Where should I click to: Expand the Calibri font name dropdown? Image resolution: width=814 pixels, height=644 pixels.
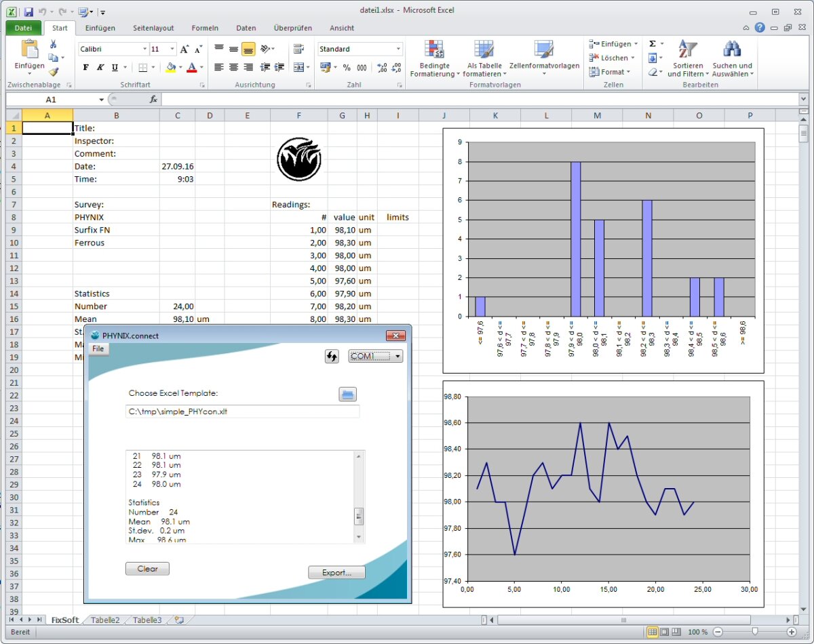(144, 49)
